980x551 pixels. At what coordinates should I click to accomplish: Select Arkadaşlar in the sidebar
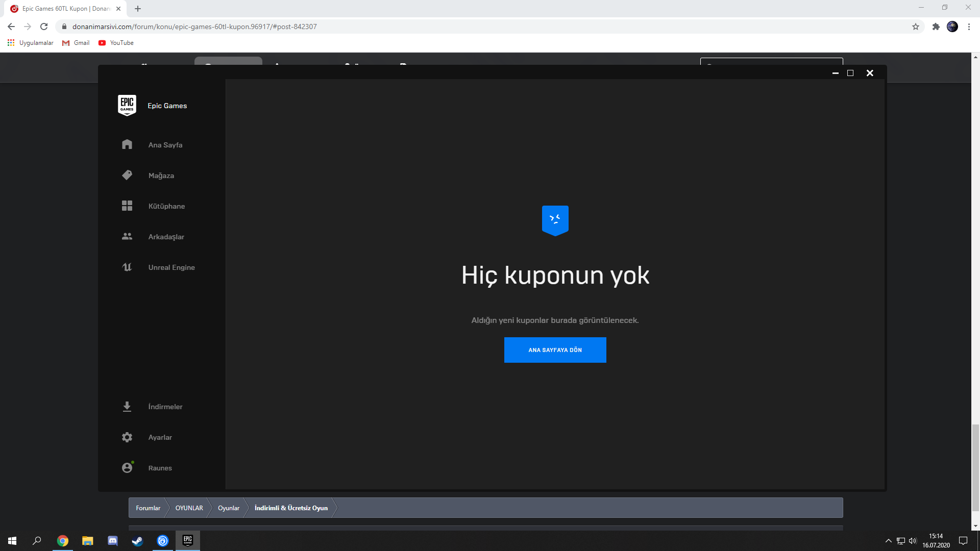click(x=166, y=237)
